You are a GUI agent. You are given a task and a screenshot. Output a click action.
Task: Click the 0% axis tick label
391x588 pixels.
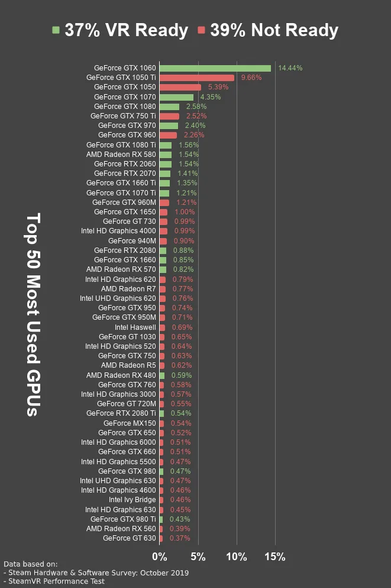(x=160, y=557)
